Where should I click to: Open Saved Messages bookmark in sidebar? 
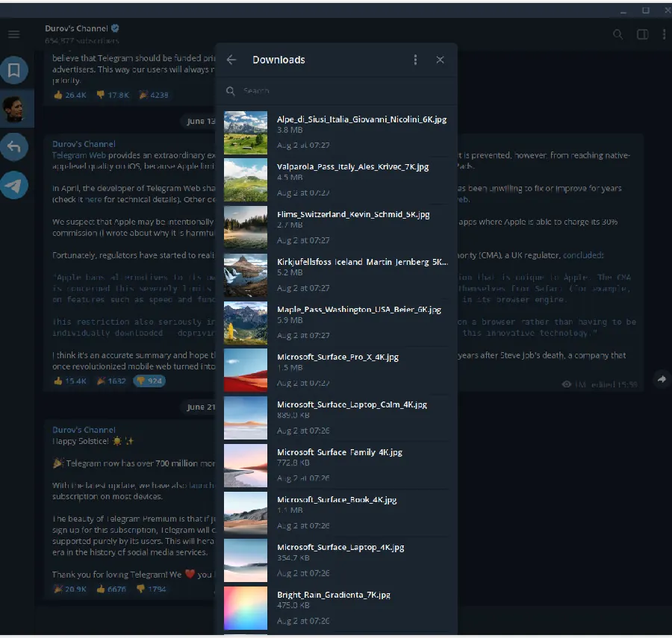pyautogui.click(x=14, y=70)
